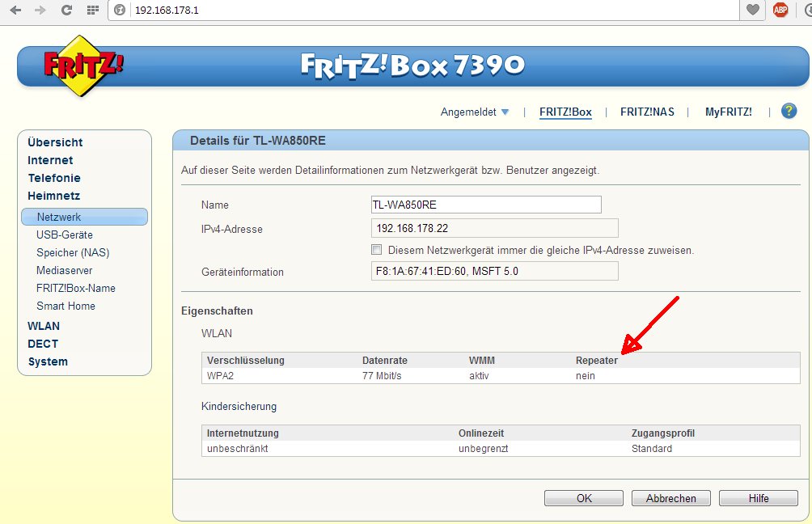This screenshot has width=812, height=524.
Task: Open the Adblock Plus extension icon
Action: click(780, 10)
